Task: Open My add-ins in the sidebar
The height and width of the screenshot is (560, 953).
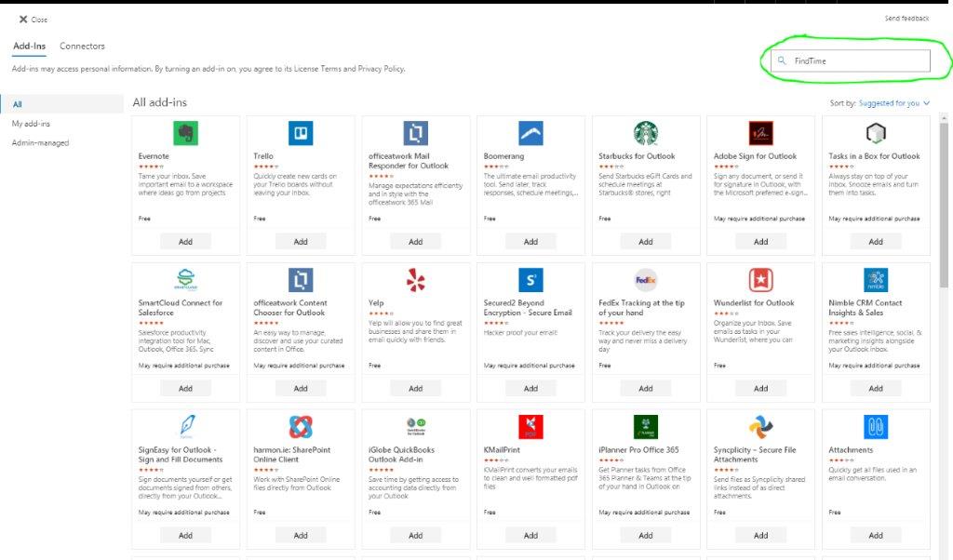Action: coord(31,124)
